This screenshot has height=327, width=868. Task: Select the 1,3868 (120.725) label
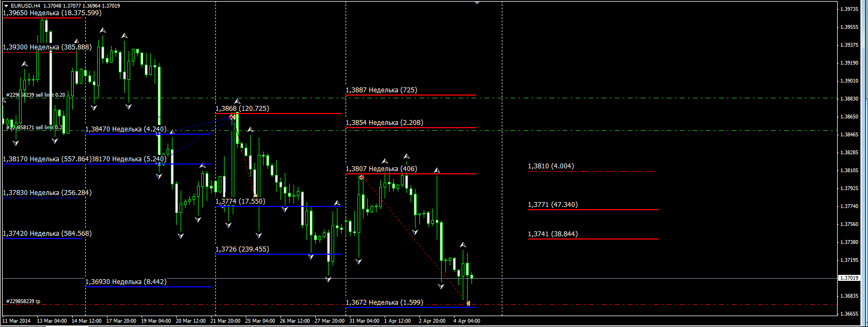(x=242, y=109)
